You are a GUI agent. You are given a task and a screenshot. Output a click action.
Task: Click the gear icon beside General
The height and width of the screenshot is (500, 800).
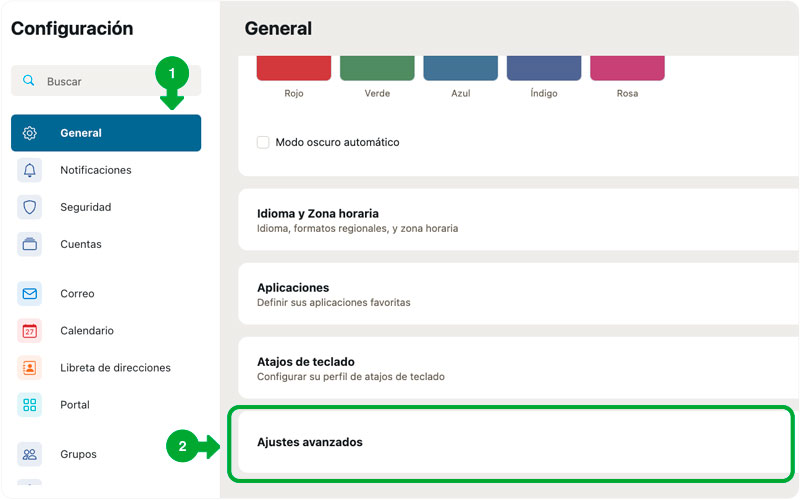pyautogui.click(x=30, y=133)
